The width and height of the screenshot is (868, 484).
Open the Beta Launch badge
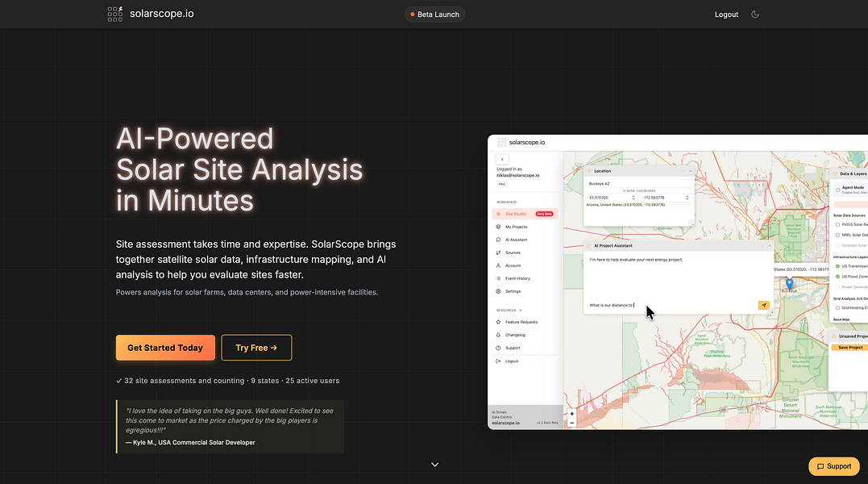click(x=434, y=15)
